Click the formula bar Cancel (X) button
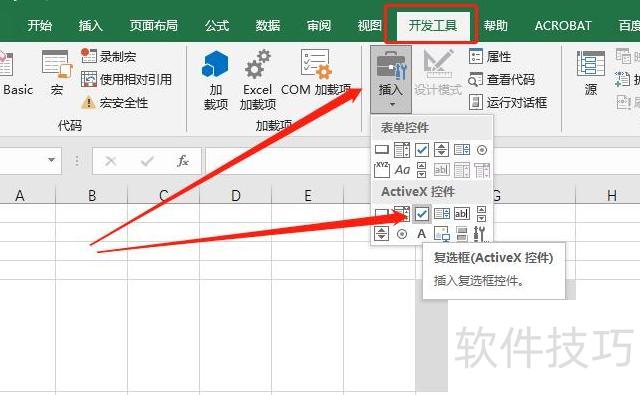640x395 pixels. (x=111, y=161)
